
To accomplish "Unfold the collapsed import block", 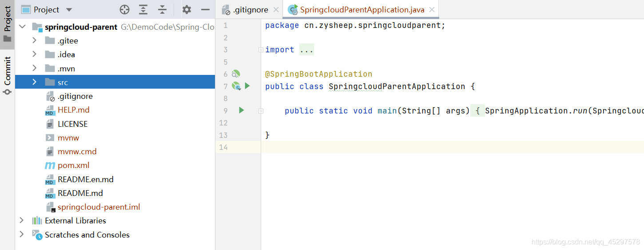I will click(x=306, y=50).
